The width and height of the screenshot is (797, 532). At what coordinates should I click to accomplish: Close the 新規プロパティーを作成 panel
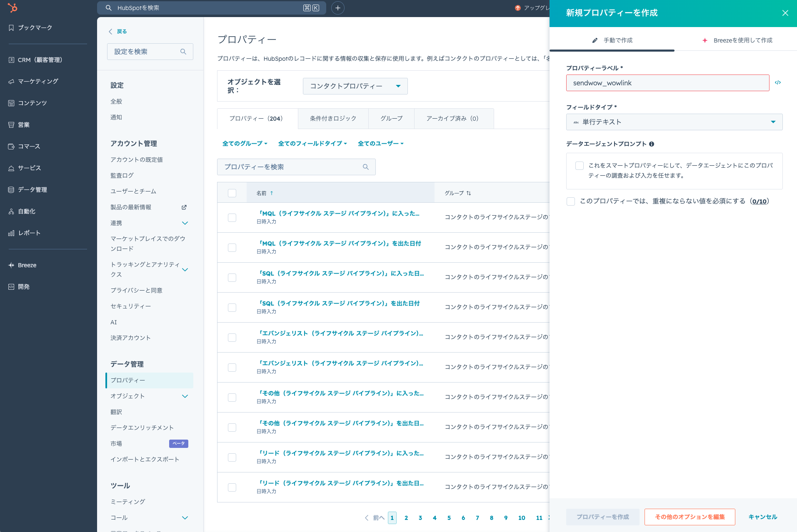coord(785,13)
